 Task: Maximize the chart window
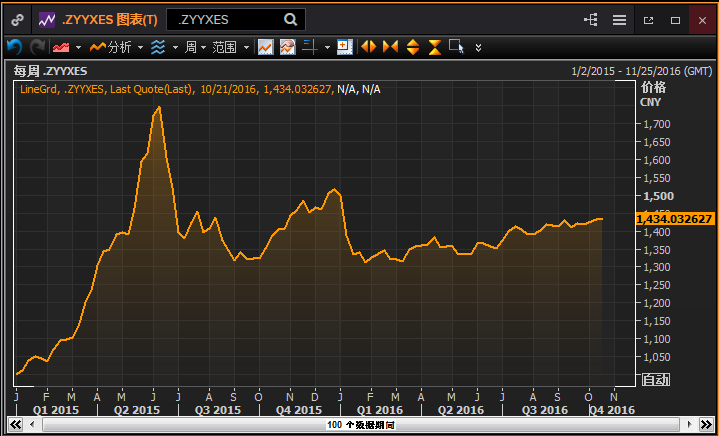click(x=675, y=20)
